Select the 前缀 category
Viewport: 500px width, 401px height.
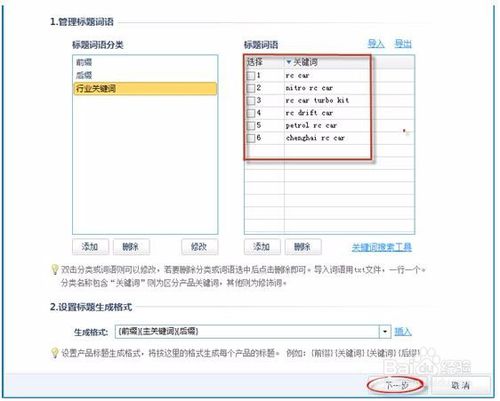(145, 62)
